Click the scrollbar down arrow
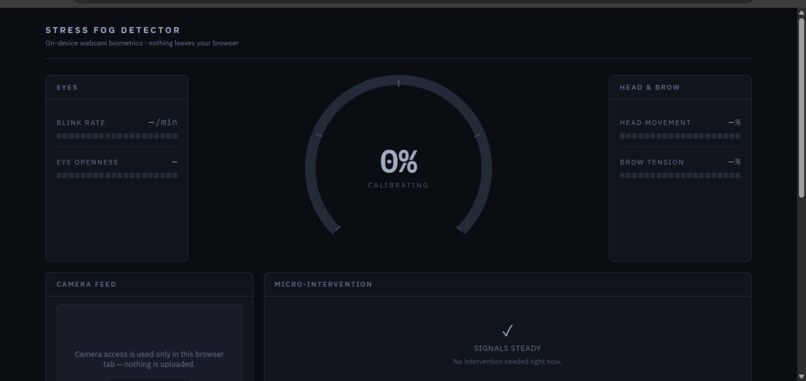The height and width of the screenshot is (381, 806). [801, 376]
